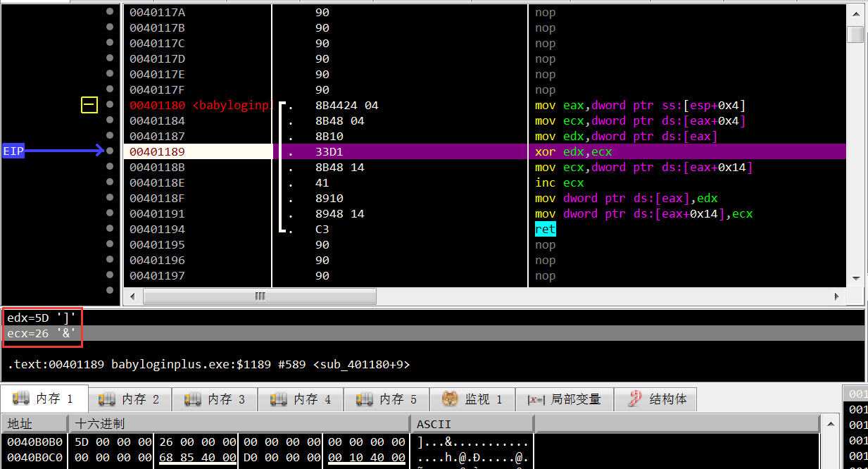Switch to the 内存 5 dump tab
The width and height of the screenshot is (868, 469).
[x=387, y=399]
